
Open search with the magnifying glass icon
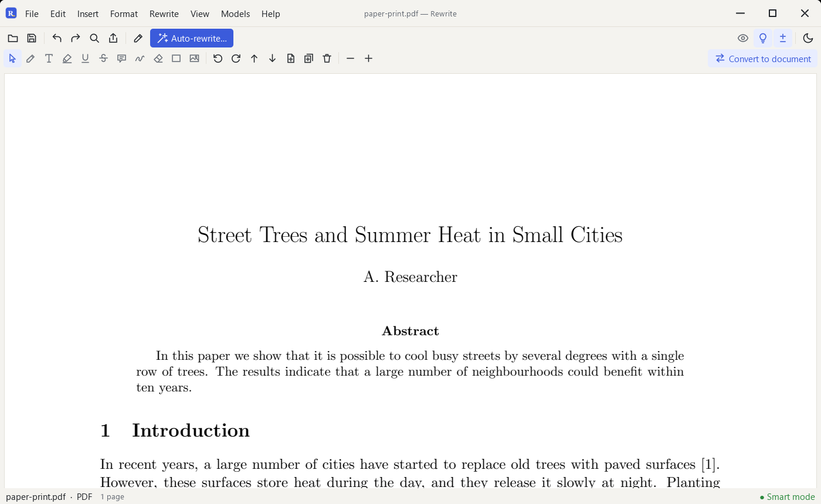(x=94, y=39)
